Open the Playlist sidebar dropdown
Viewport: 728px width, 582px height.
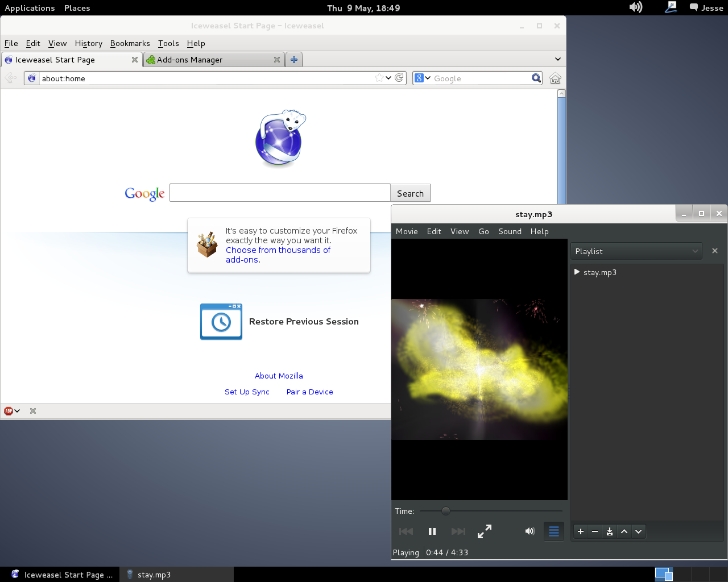(636, 251)
